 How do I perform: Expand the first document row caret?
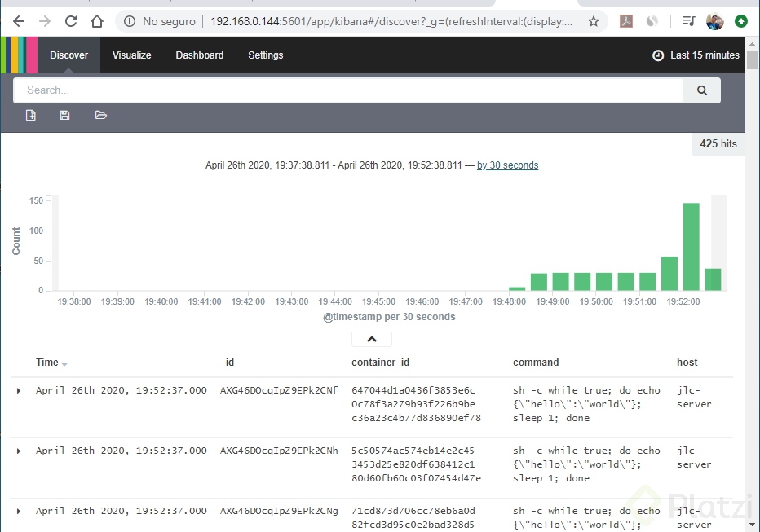point(18,390)
